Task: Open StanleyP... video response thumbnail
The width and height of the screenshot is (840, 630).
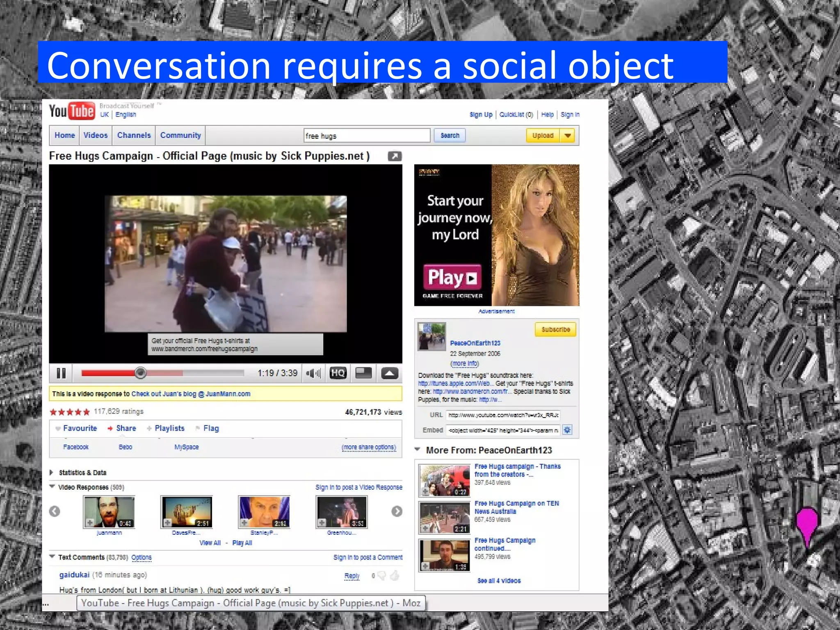Action: pyautogui.click(x=264, y=512)
